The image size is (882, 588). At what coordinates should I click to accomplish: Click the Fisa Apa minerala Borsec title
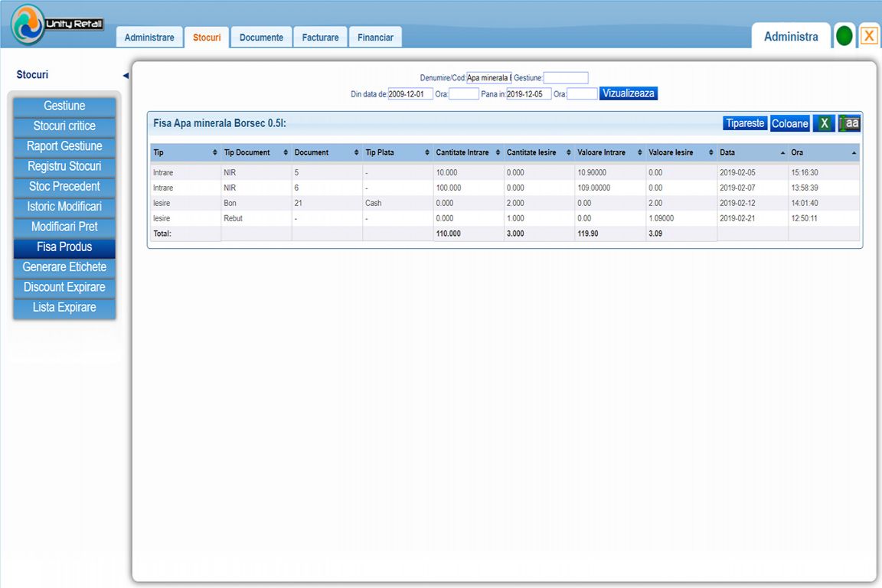point(220,123)
